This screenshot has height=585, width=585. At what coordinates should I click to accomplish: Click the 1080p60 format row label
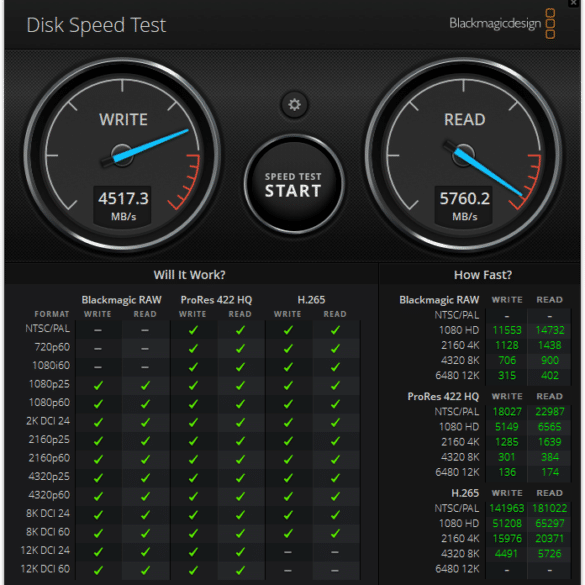[49, 403]
